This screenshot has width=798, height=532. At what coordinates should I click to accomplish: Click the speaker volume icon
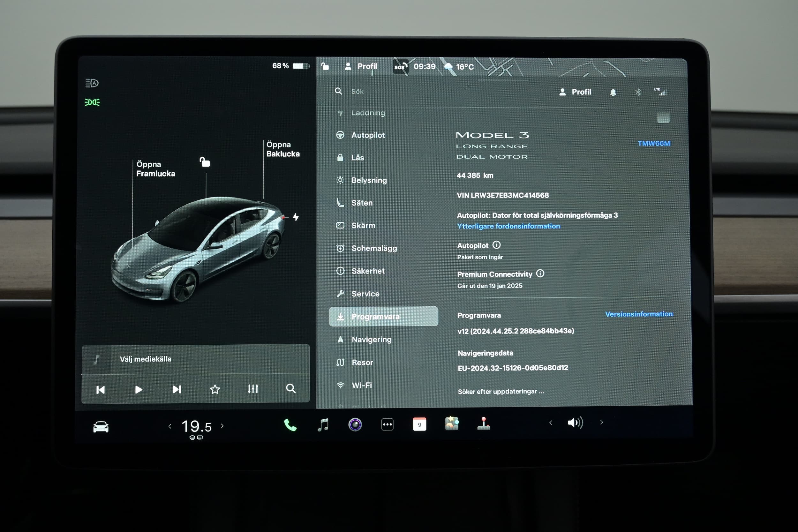(575, 423)
